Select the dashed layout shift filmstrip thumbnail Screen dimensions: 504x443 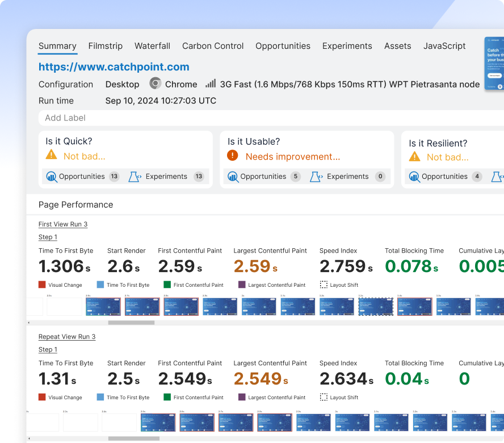point(376,307)
